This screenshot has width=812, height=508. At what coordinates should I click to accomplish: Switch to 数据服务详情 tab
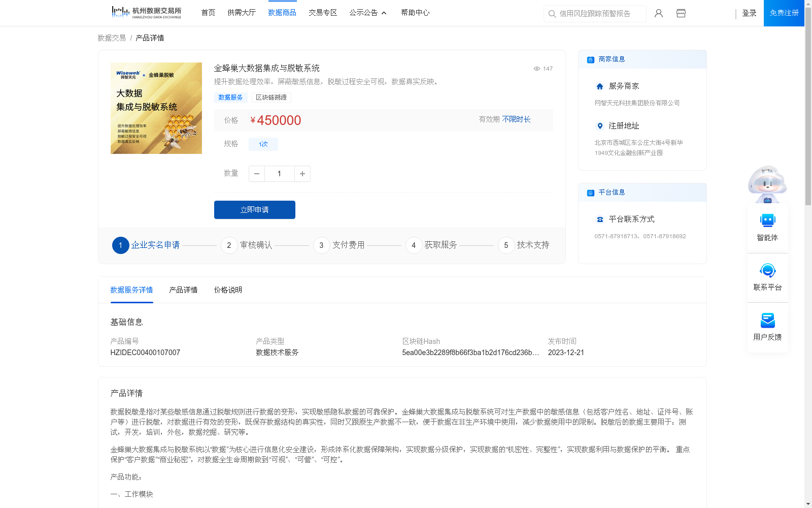131,290
